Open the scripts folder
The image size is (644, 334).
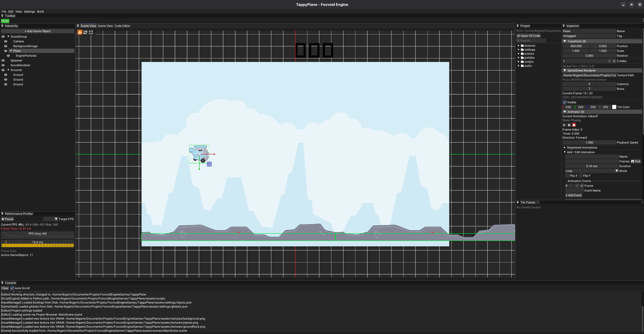(529, 62)
